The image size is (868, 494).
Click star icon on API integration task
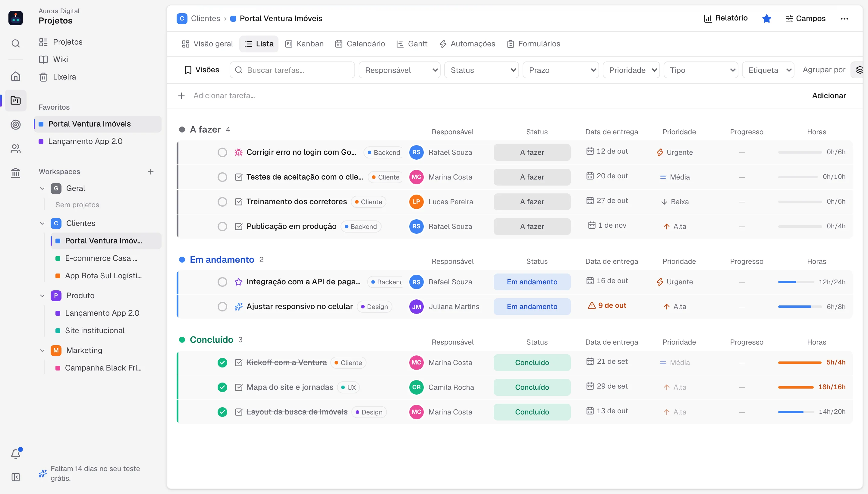tap(239, 282)
